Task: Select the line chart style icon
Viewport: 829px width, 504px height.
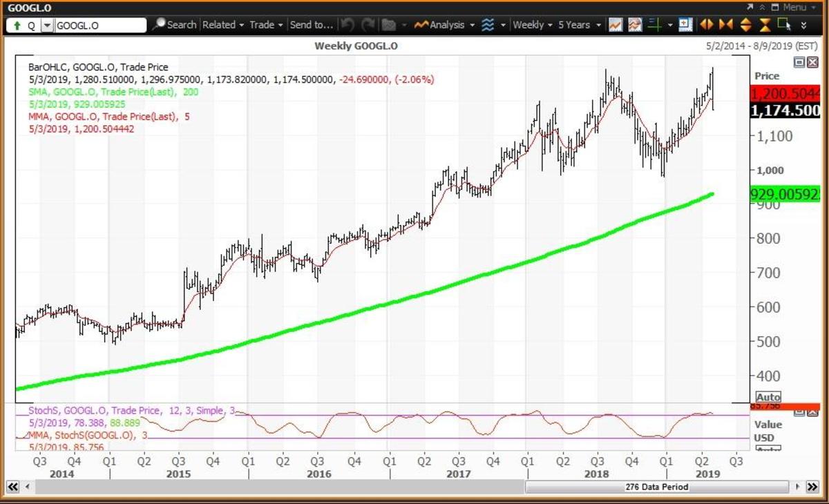Action: 614,25
